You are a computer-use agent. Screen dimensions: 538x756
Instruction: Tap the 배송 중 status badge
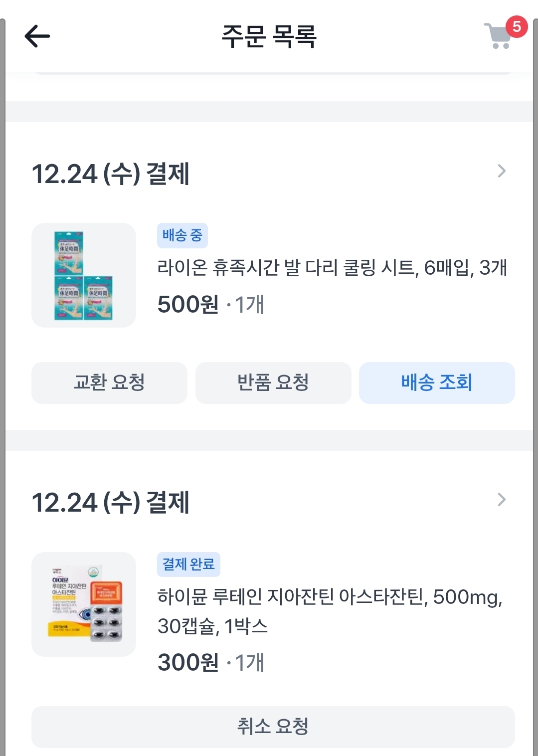point(182,235)
